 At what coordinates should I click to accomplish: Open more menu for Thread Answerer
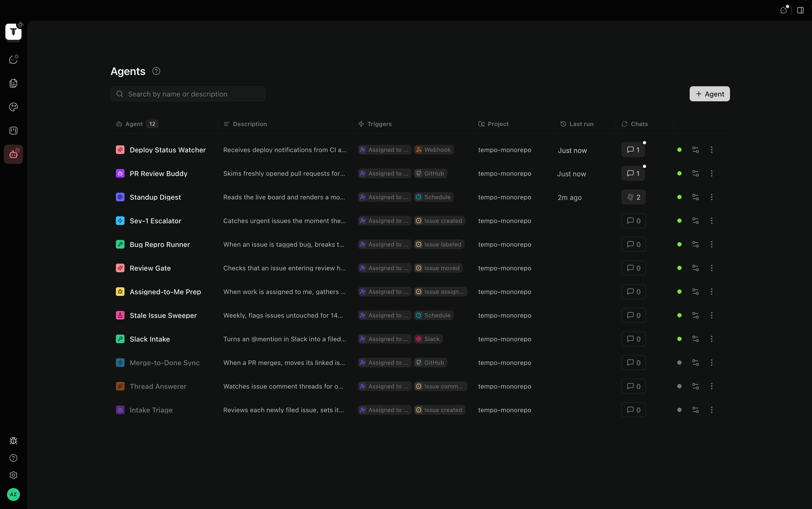[x=712, y=386]
